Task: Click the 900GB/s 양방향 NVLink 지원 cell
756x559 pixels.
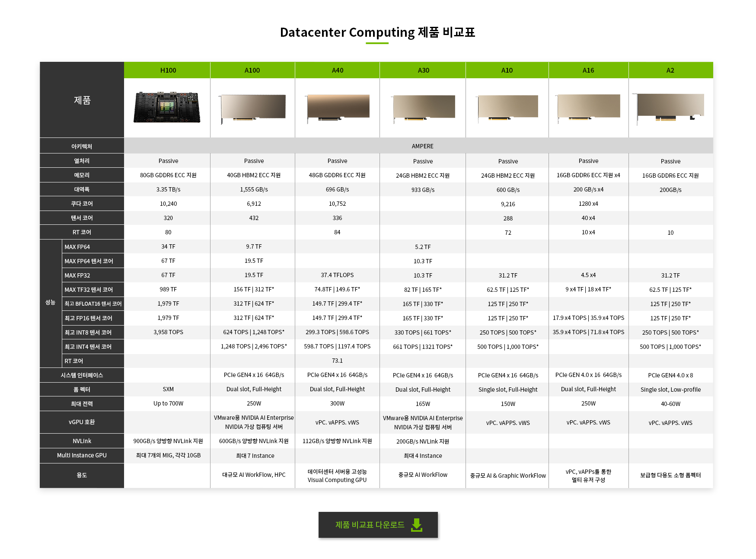Action: [x=168, y=441]
